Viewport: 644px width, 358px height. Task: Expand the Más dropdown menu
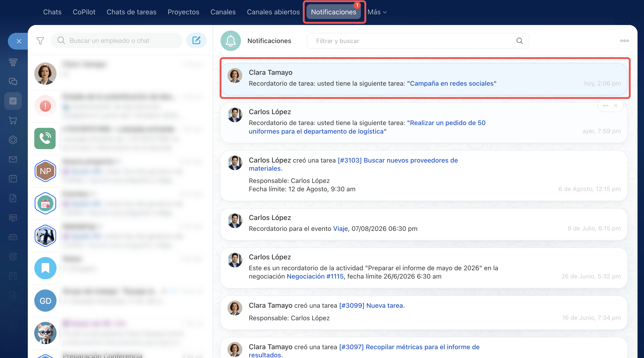(377, 12)
